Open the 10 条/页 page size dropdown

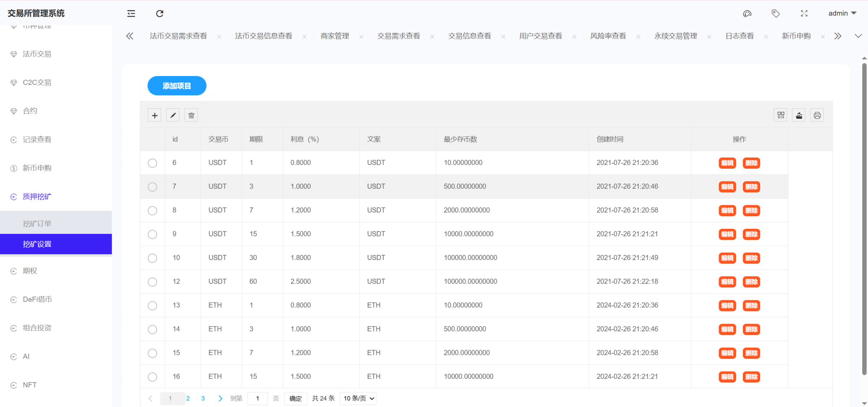coord(358,398)
